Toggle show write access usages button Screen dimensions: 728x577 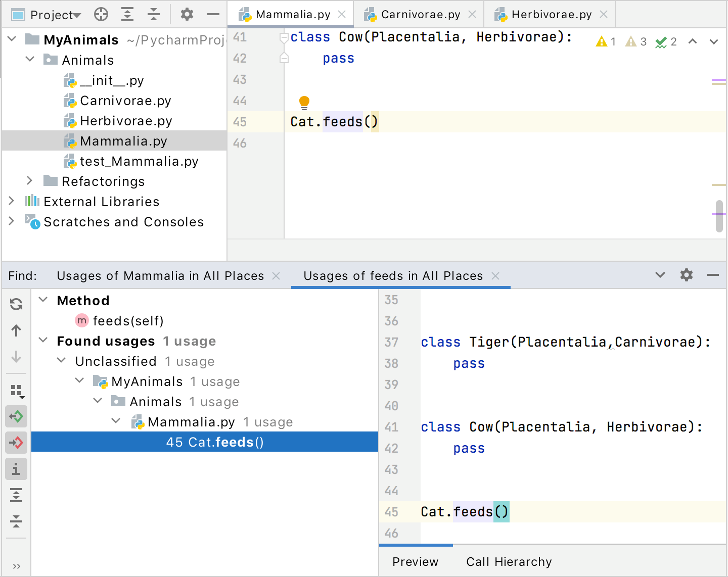[16, 443]
